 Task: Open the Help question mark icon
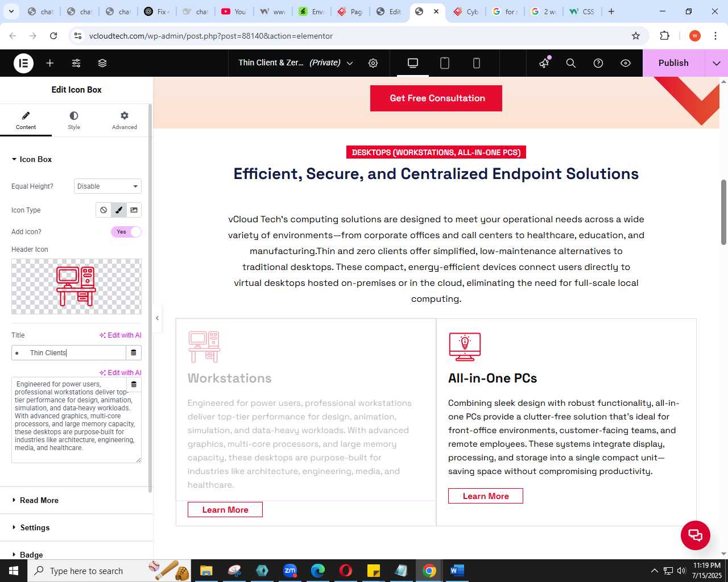pyautogui.click(x=598, y=63)
